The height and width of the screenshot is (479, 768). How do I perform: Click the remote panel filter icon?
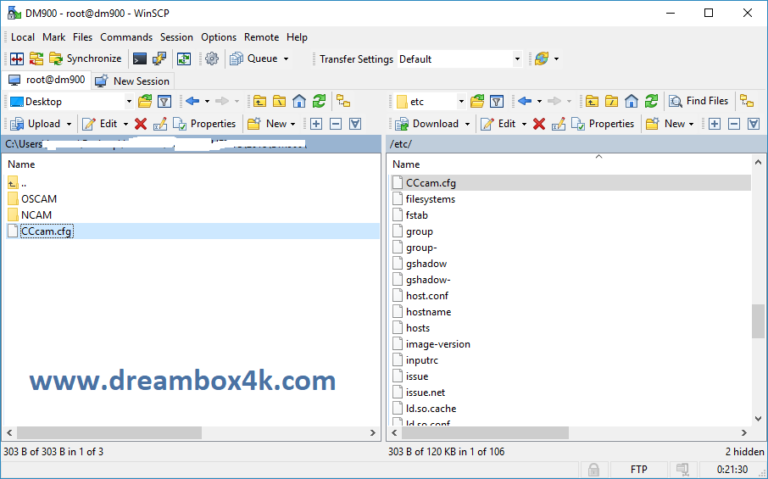pos(497,101)
